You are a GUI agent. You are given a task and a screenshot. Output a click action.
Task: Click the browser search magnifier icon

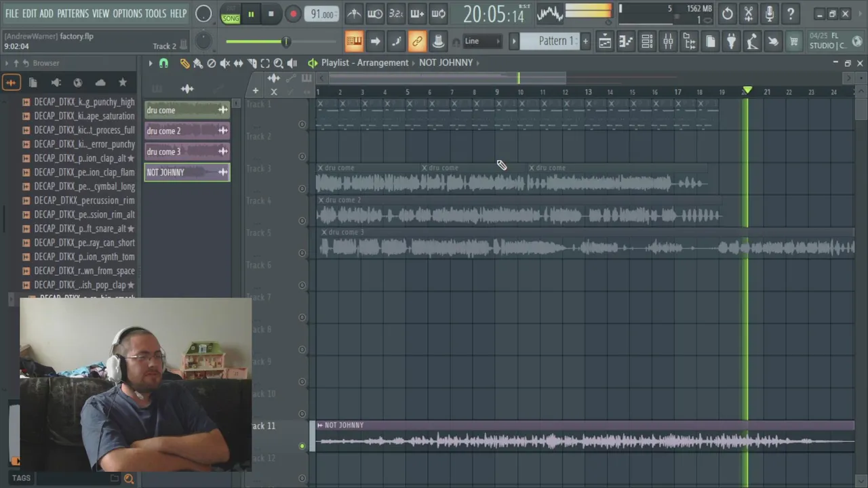coord(129,479)
